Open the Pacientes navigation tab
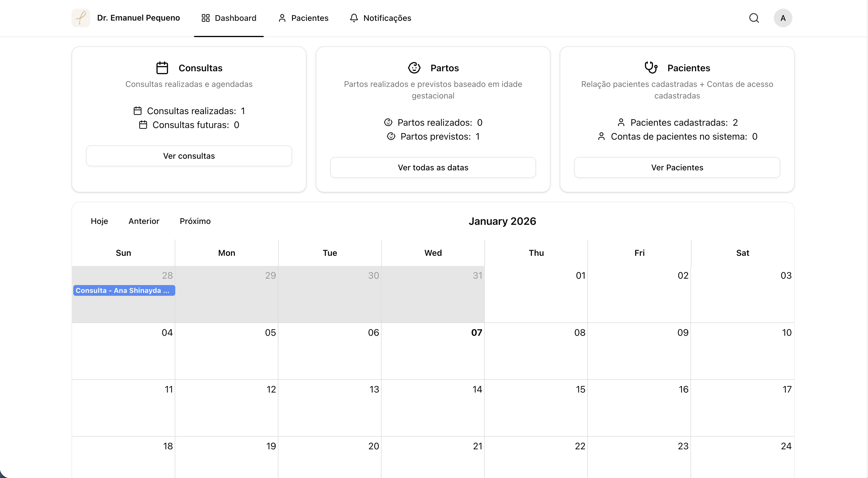868x478 pixels. tap(303, 18)
